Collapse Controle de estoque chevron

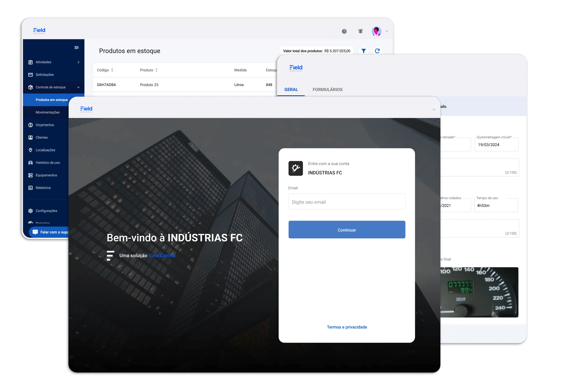78,87
